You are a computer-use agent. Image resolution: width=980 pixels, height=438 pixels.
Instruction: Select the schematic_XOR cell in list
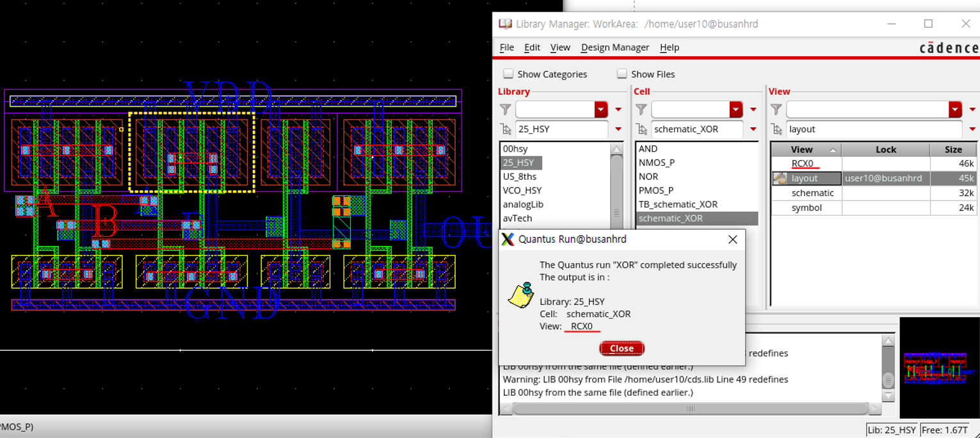[697, 218]
